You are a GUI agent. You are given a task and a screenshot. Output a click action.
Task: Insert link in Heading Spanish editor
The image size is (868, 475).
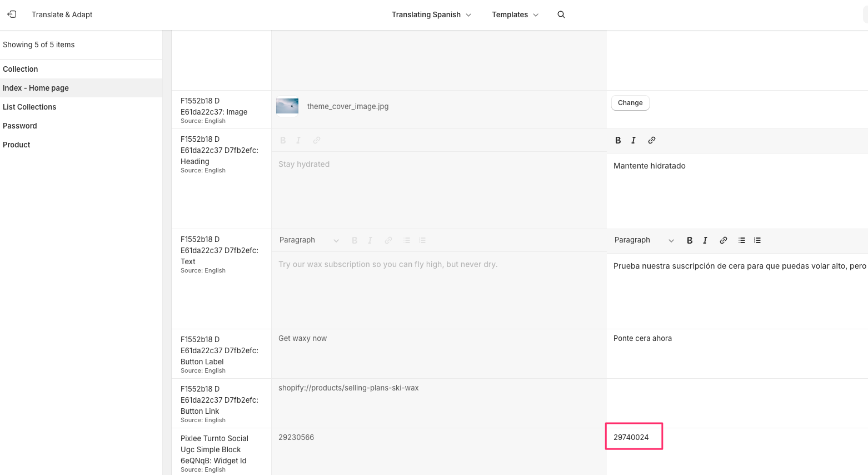[x=652, y=140]
